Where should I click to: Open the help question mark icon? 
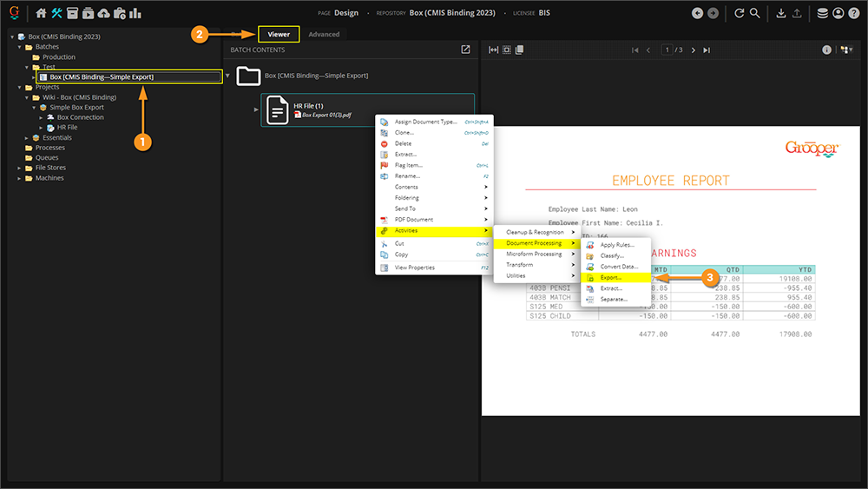coord(854,13)
